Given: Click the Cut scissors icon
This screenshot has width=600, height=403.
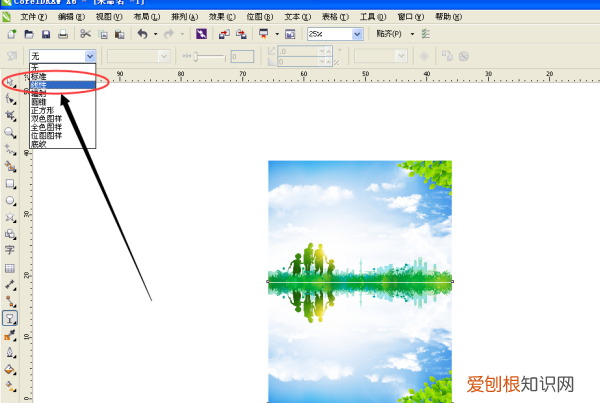Looking at the screenshot, I should click(86, 34).
